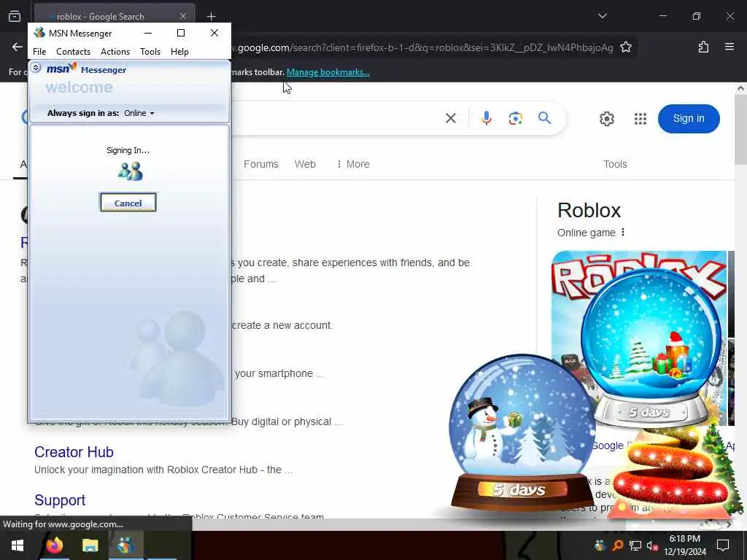This screenshot has height=560, width=747.
Task: Select the Web search filter tab
Action: coord(305,164)
